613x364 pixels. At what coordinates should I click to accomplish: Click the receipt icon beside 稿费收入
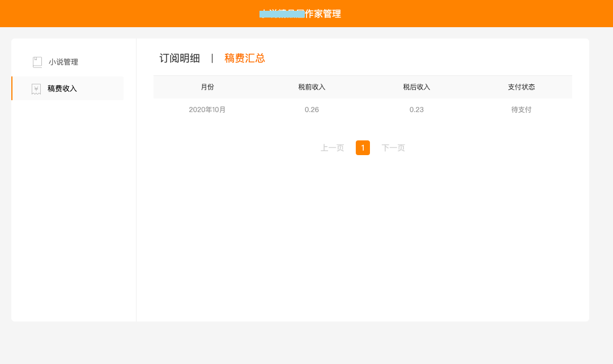(x=36, y=89)
